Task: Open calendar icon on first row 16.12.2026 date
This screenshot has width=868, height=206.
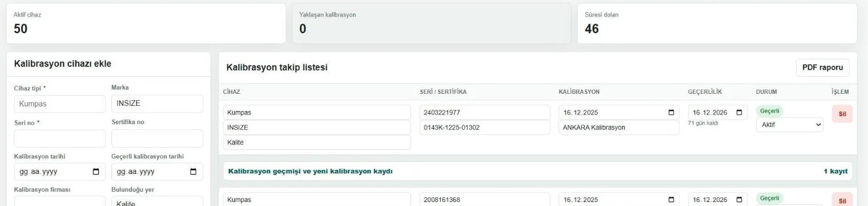Action: pyautogui.click(x=740, y=113)
